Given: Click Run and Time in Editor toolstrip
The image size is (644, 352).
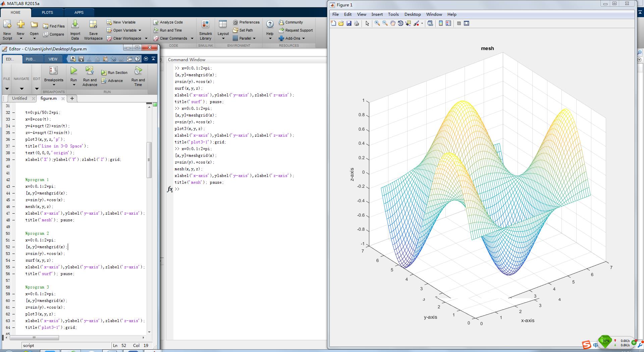Looking at the screenshot, I should [x=138, y=76].
